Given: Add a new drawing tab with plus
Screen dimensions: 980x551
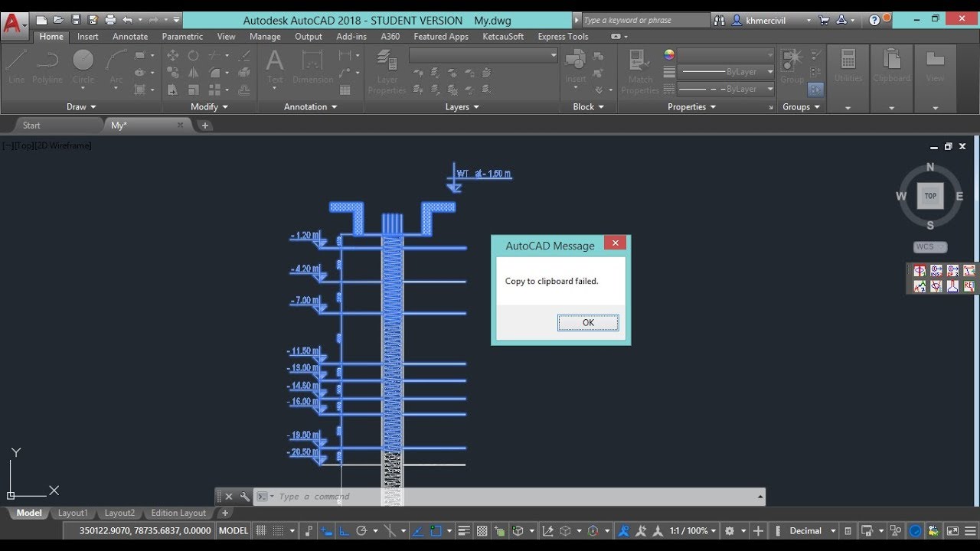Looking at the screenshot, I should pos(205,126).
